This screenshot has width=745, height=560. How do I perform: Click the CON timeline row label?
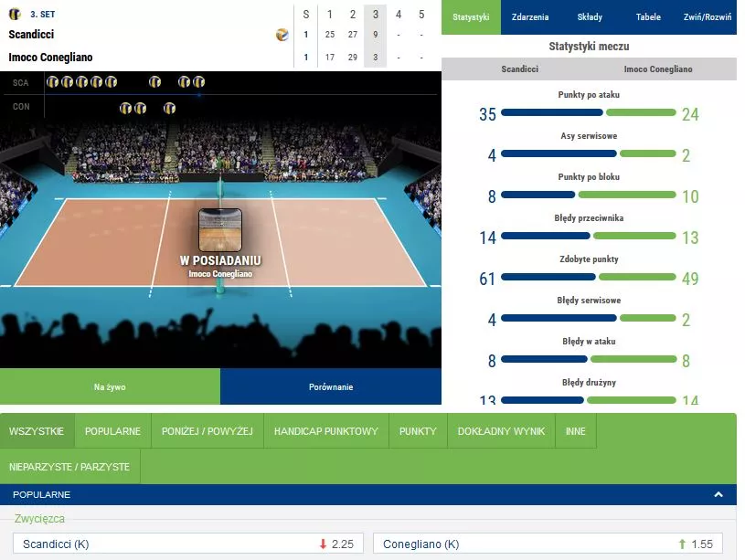(x=21, y=106)
